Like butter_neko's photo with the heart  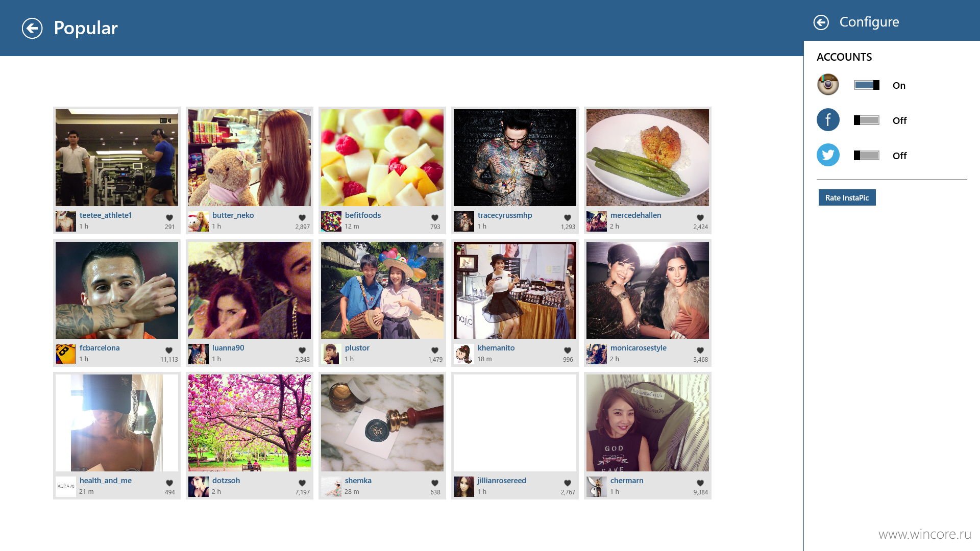click(x=302, y=217)
